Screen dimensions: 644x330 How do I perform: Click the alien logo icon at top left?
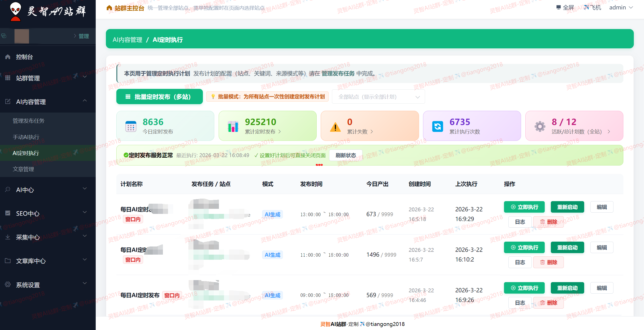click(x=16, y=11)
